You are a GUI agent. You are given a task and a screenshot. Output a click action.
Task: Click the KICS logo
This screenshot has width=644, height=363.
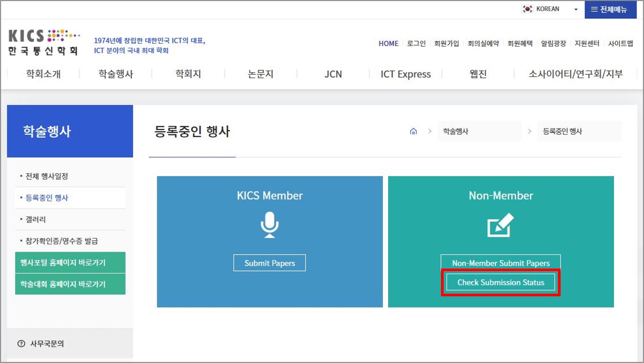(x=44, y=43)
